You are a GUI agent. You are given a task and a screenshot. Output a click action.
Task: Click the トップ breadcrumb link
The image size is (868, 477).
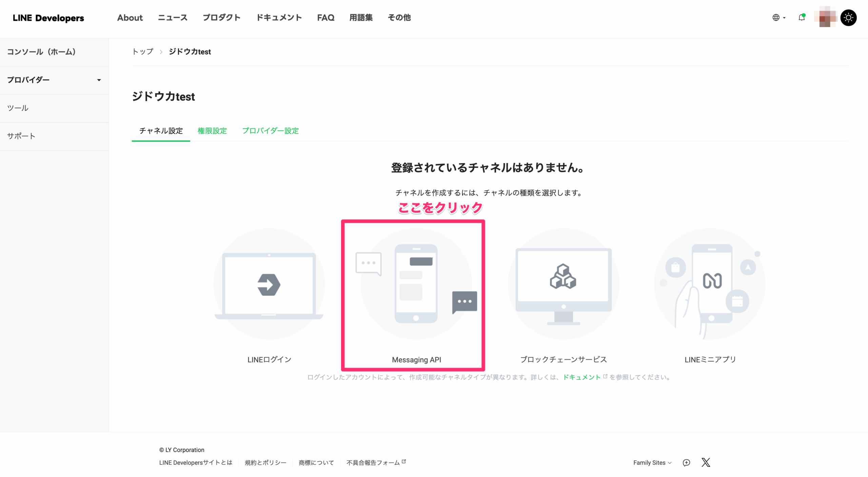(143, 52)
